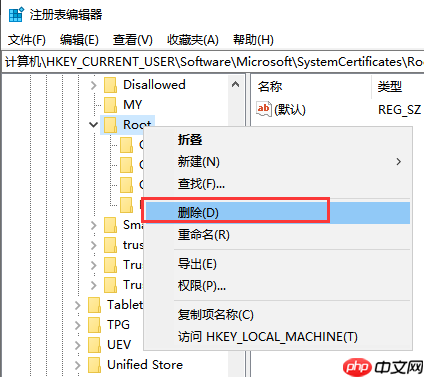Click the Unified Store folder icon
The image size is (424, 377).
[x=94, y=365]
